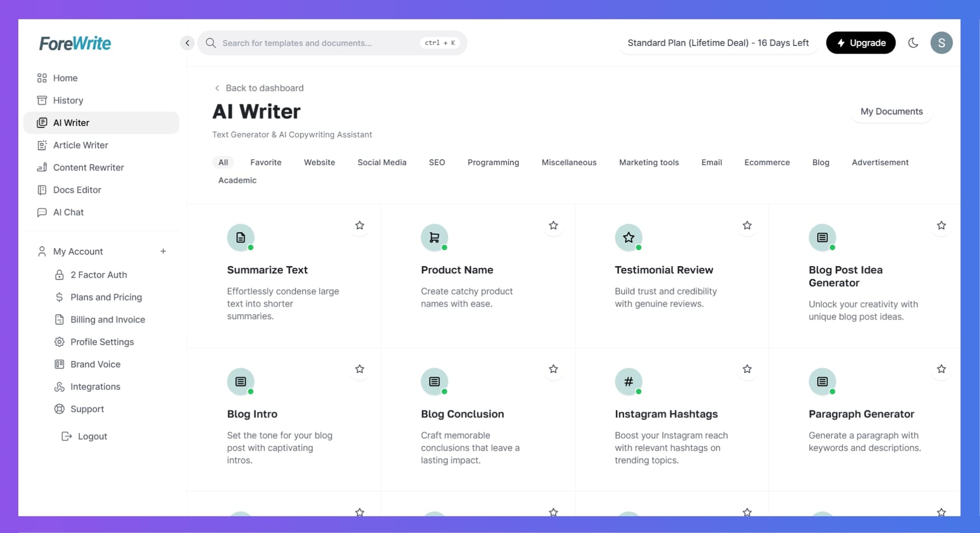Click the Billing and Invoice document icon
Image resolution: width=980 pixels, height=533 pixels.
pos(59,320)
